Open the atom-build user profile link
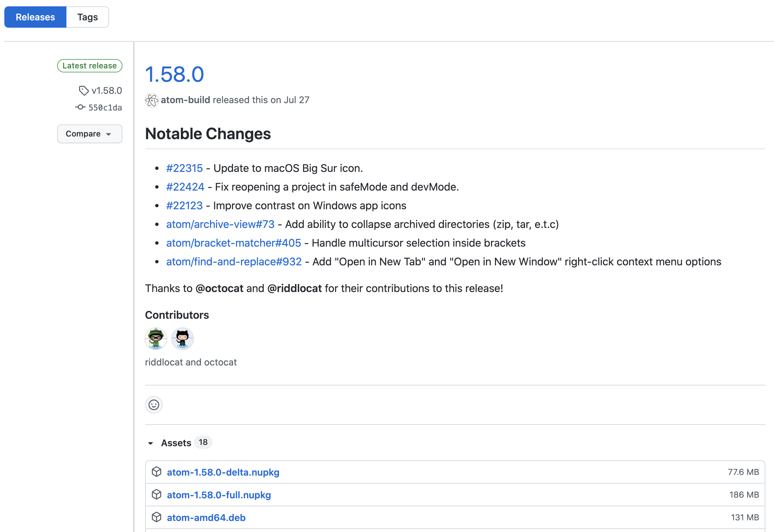Viewport: 774px width, 532px height. (186, 100)
